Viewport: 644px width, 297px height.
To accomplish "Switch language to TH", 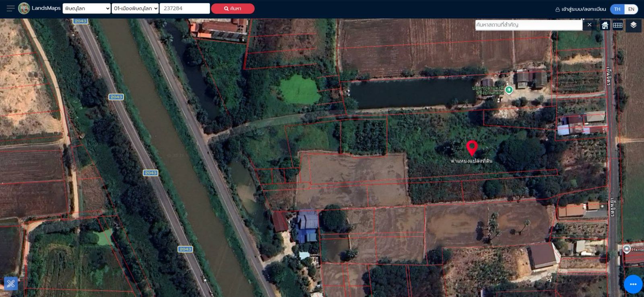I will (617, 9).
